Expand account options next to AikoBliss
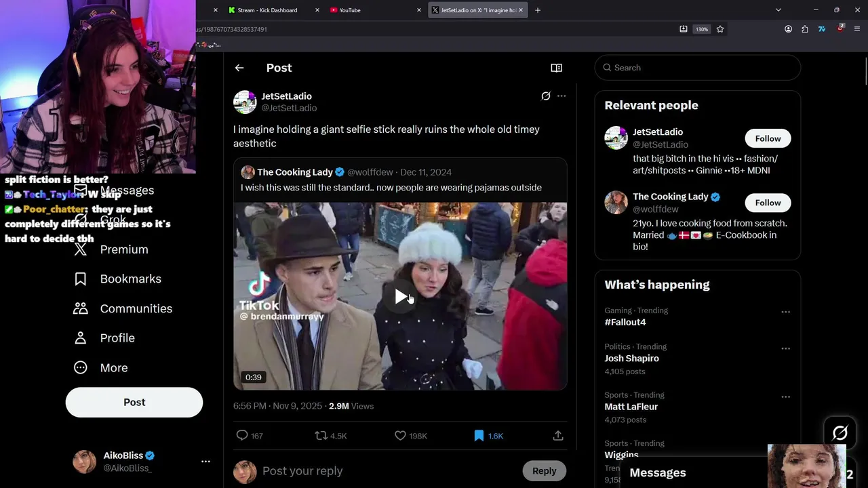The image size is (868, 488). pyautogui.click(x=205, y=462)
